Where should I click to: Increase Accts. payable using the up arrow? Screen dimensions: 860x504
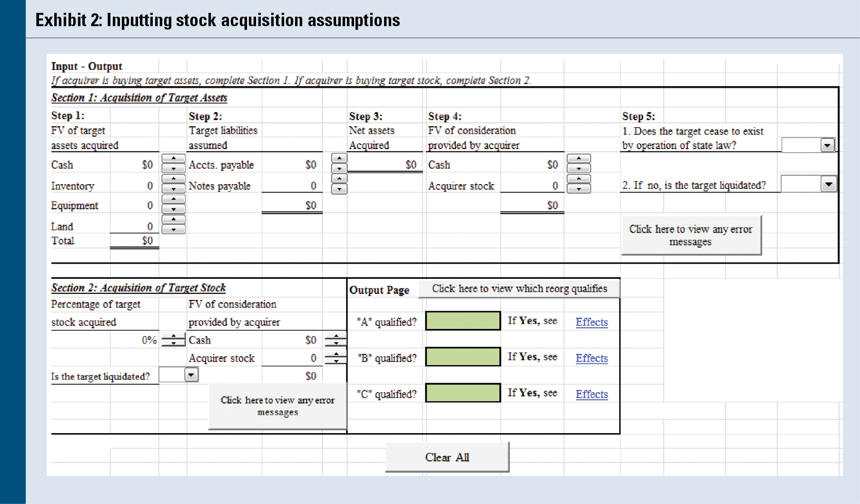point(339,158)
